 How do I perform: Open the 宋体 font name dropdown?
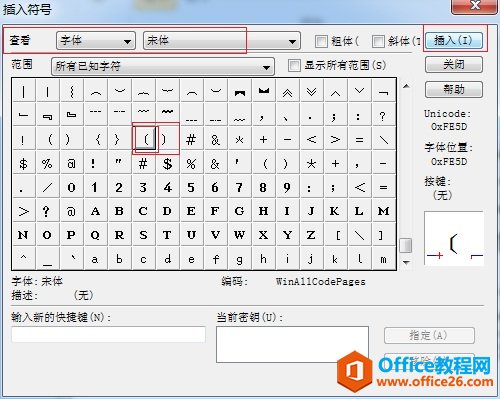(222, 41)
